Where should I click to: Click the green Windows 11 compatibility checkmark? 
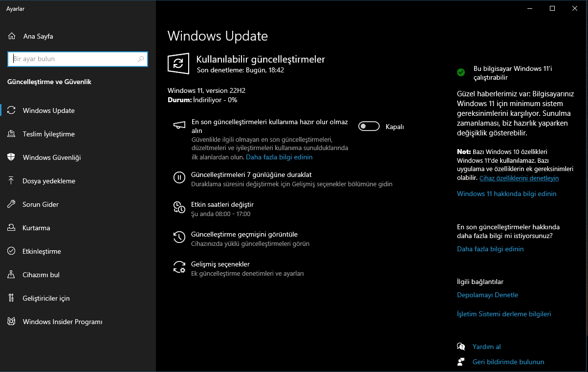pos(461,72)
